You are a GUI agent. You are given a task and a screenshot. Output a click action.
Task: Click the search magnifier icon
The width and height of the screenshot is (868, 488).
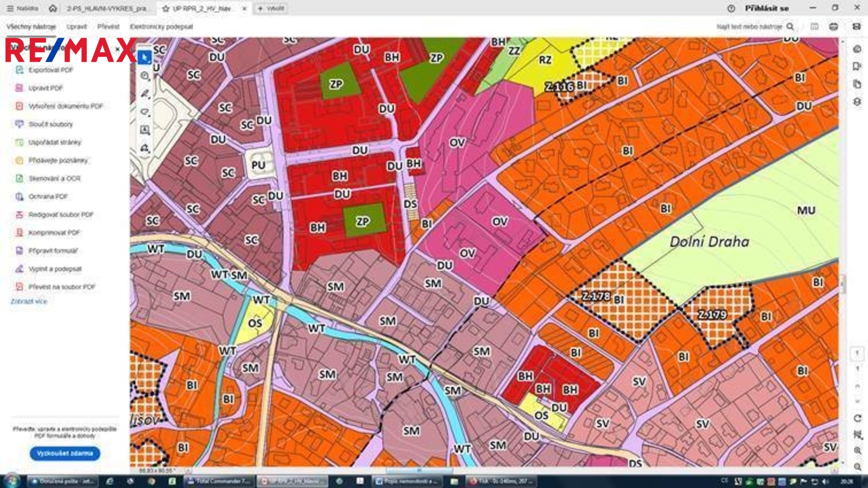(790, 27)
